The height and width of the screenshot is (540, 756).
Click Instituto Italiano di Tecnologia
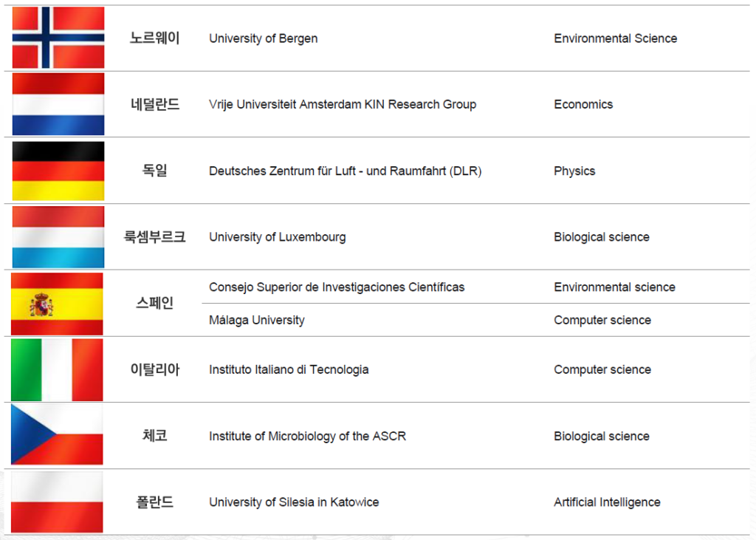pyautogui.click(x=289, y=369)
